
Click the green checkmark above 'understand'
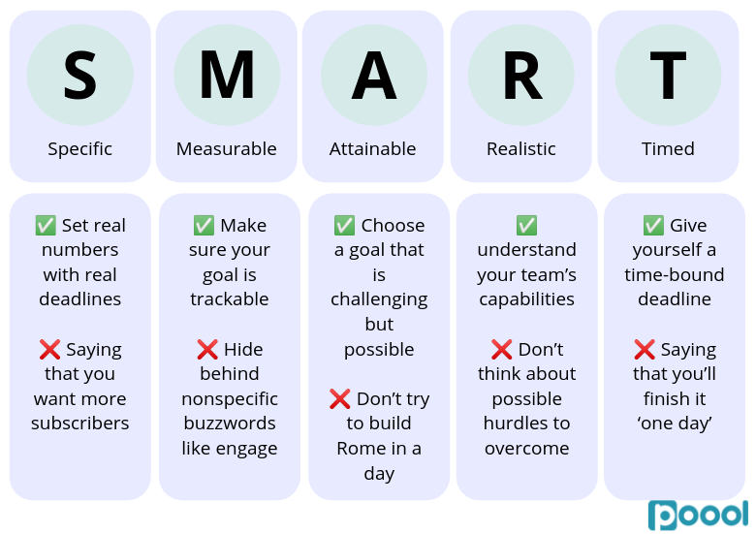pyautogui.click(x=527, y=226)
